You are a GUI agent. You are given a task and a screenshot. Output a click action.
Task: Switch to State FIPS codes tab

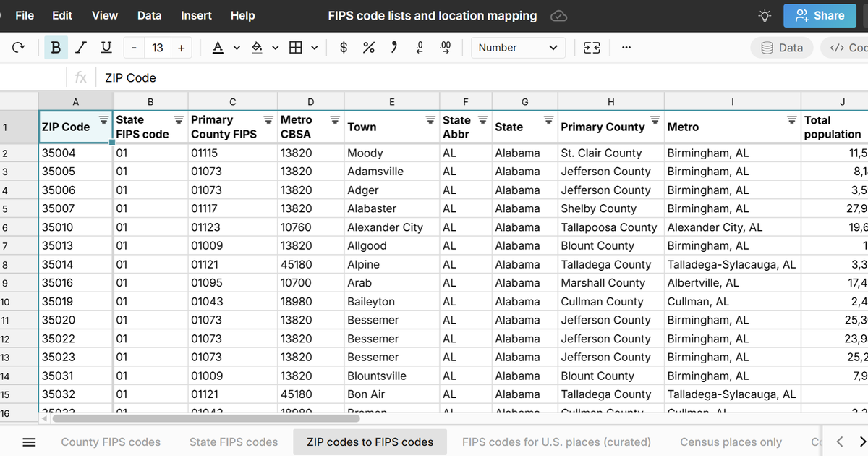click(234, 442)
